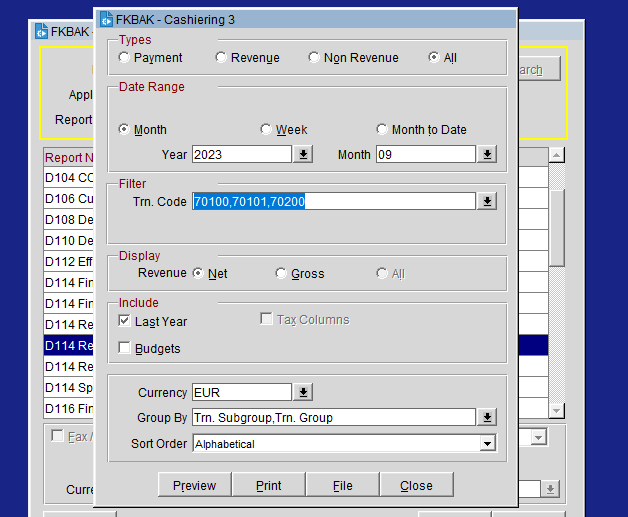Enable the Budgets checkbox

(x=125, y=349)
